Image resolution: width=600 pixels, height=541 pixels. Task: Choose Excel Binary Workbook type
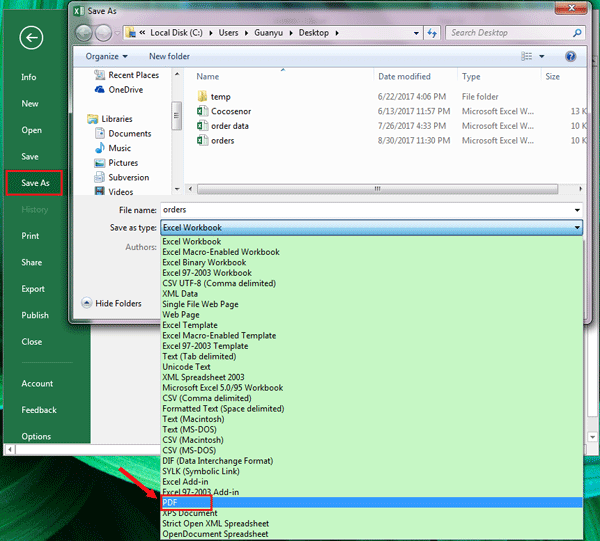(372, 262)
